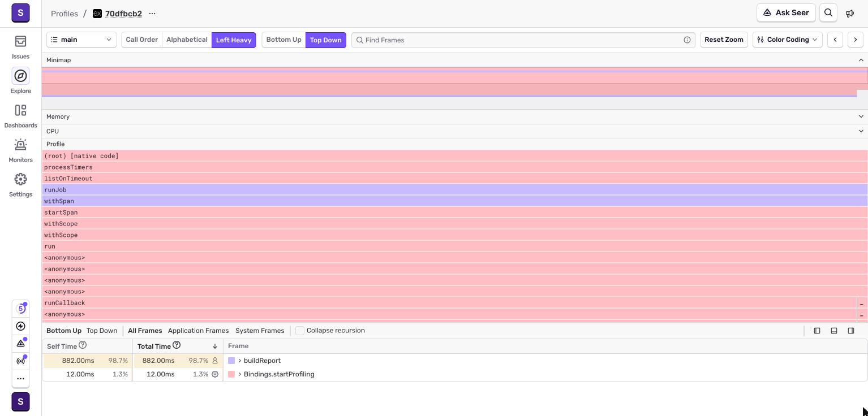This screenshot has width=868, height=416.
Task: Click the search magnifier icon in header
Action: pos(828,12)
